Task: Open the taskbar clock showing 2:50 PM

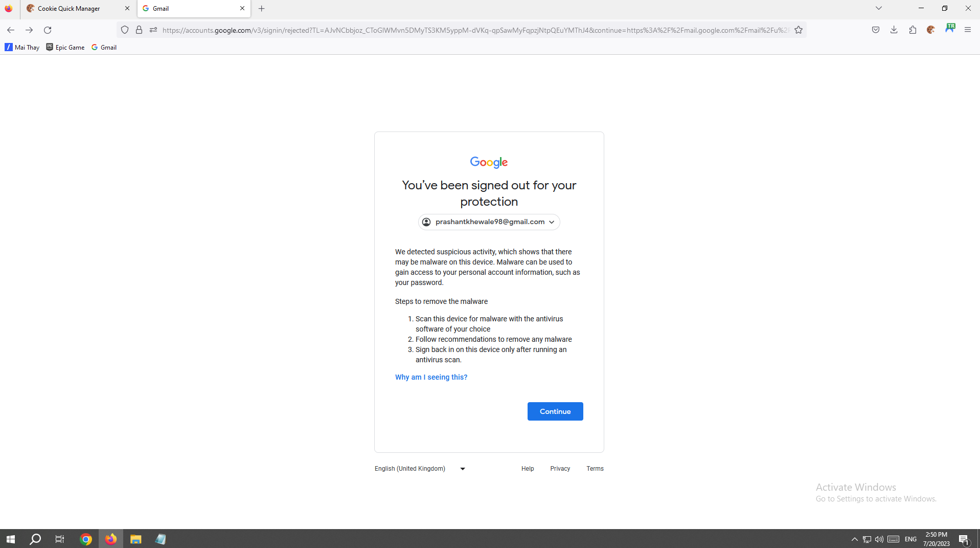Action: tap(937, 539)
